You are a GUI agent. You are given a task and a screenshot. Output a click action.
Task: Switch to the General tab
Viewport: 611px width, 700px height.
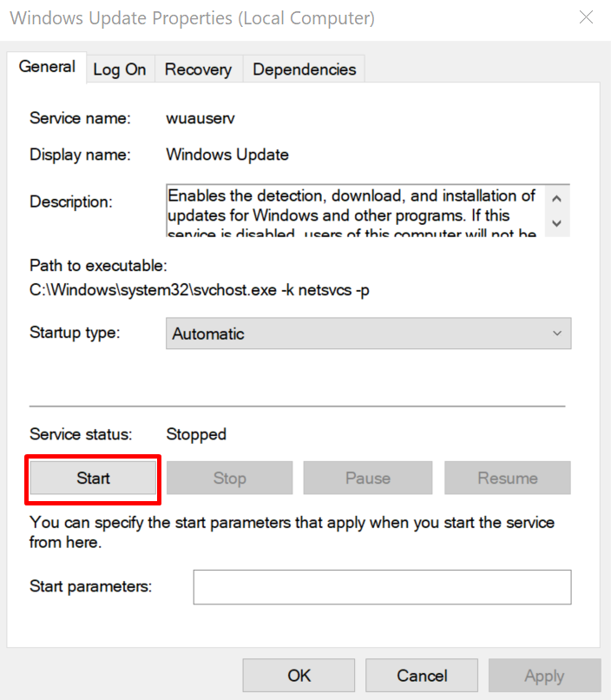click(47, 68)
